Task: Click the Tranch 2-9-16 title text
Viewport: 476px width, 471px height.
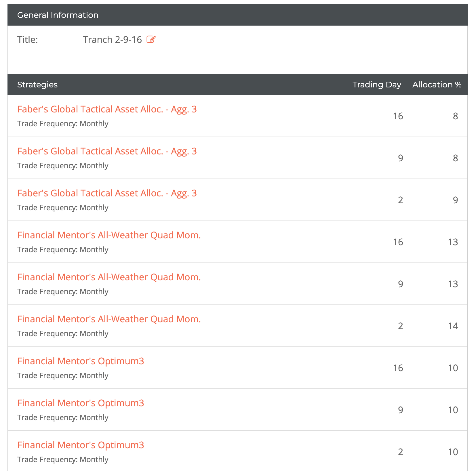Action: 112,40
